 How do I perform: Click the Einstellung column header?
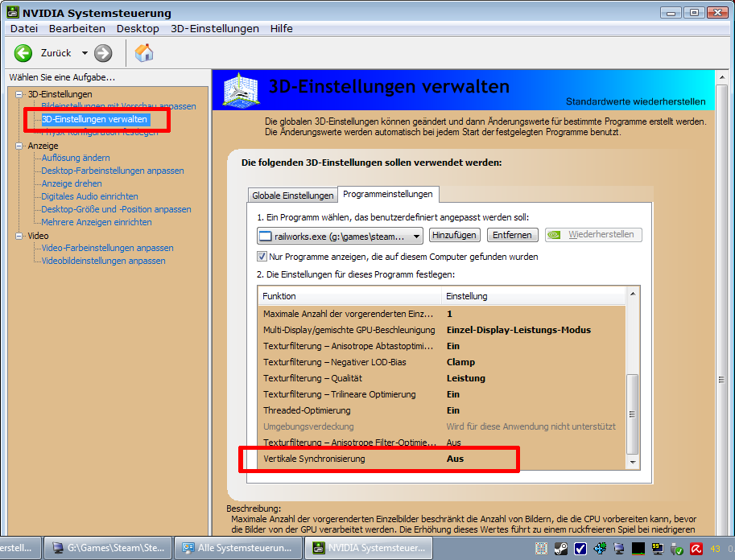534,296
